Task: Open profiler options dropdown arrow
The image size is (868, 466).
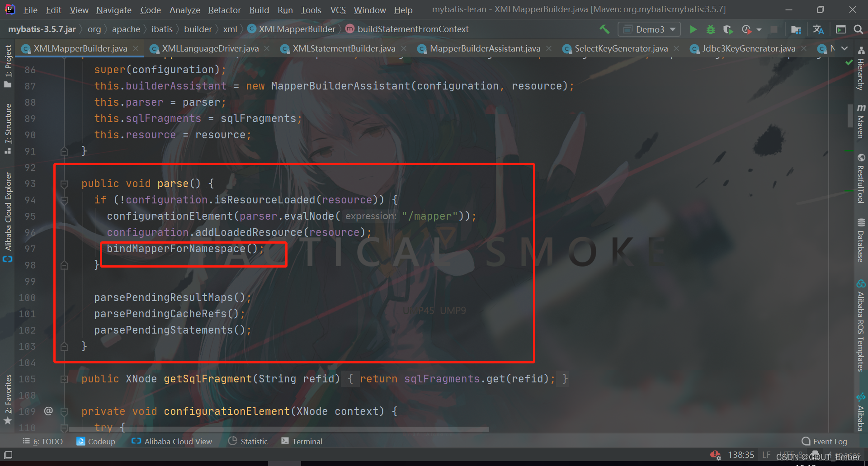Action: coord(759,29)
